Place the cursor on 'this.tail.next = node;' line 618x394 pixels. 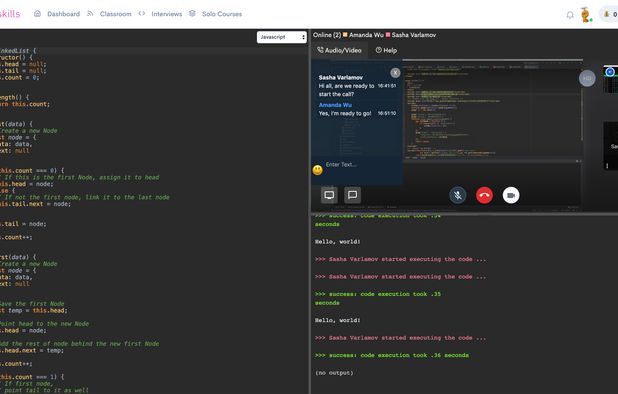click(35, 204)
